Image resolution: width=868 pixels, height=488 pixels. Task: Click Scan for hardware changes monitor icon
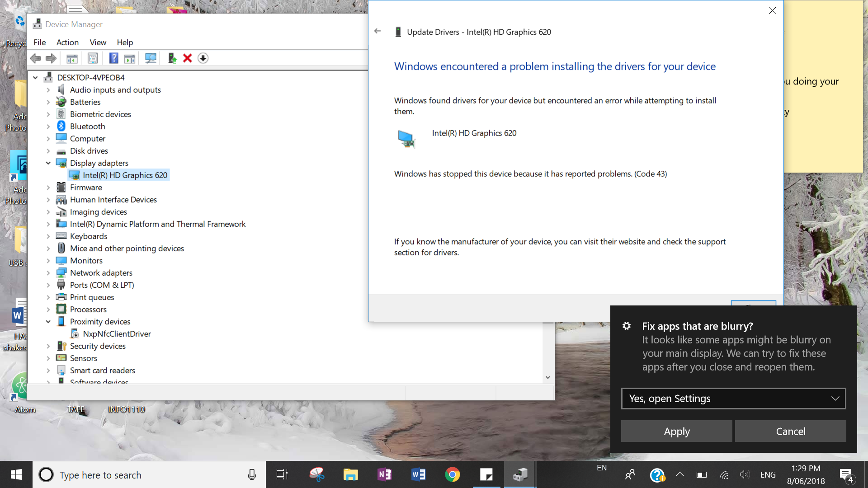point(151,58)
